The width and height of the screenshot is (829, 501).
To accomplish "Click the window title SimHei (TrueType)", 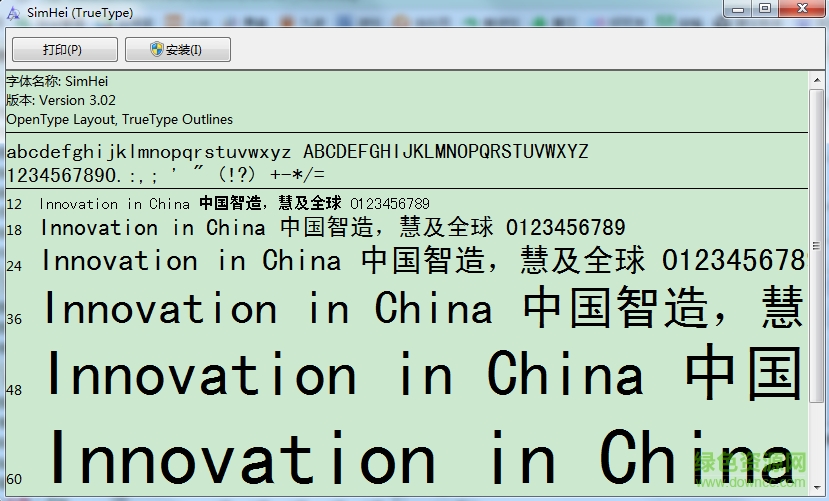I will pos(80,13).
